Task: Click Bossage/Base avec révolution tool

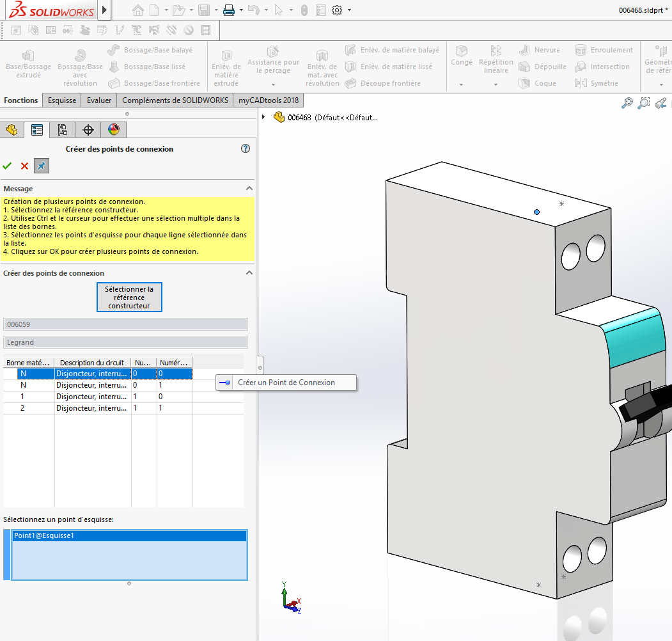Action: pos(80,68)
